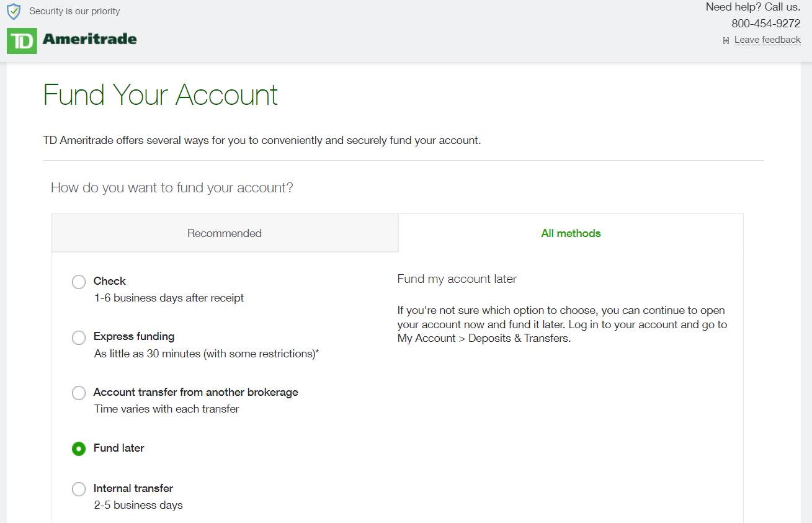Choose the Check funding radio button

(x=79, y=282)
